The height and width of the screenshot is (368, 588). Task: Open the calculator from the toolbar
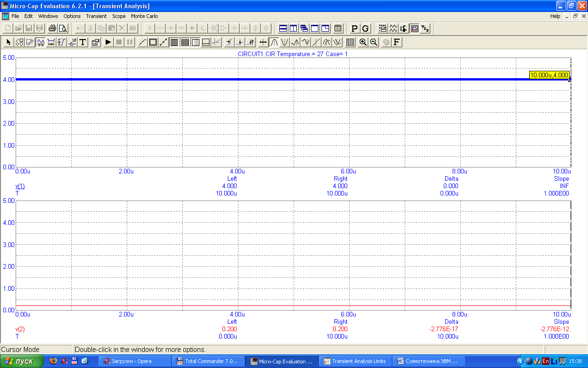click(x=338, y=29)
